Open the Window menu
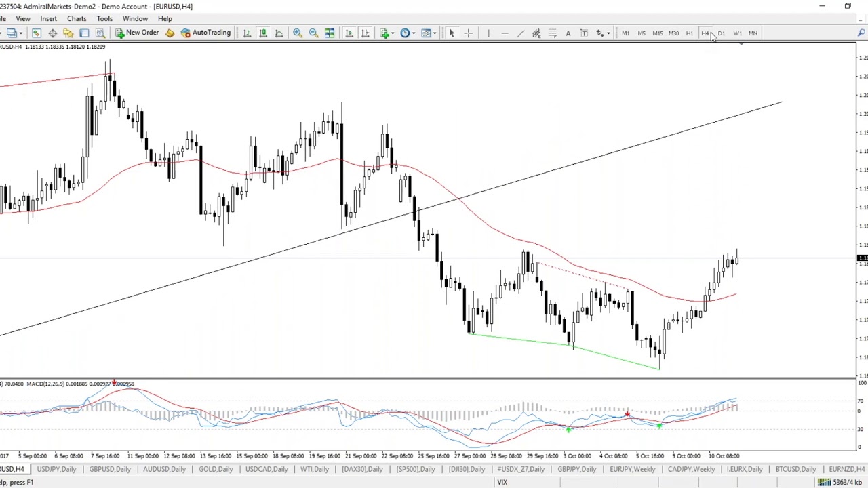868x488 pixels. coord(135,18)
